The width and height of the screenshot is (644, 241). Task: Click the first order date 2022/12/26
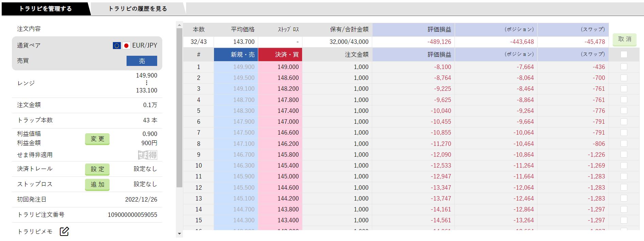pos(141,200)
